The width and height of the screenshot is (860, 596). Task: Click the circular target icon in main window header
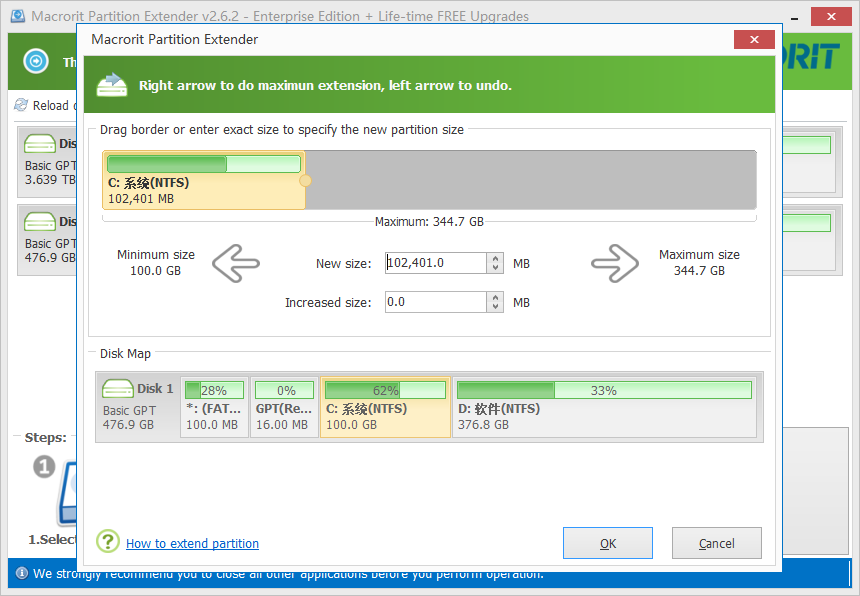point(36,61)
